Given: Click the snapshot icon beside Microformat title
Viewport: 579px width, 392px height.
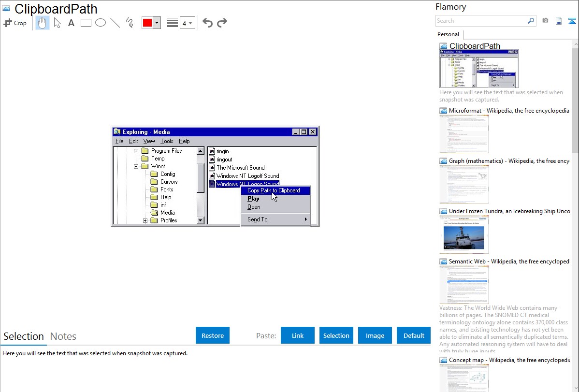Looking at the screenshot, I should click(x=443, y=111).
